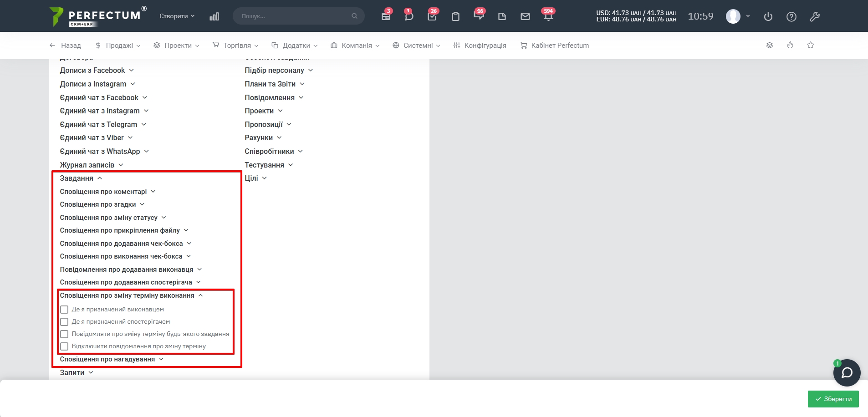This screenshot has height=417, width=868.
Task: Click the Пошук search input field
Action: [x=294, y=16]
